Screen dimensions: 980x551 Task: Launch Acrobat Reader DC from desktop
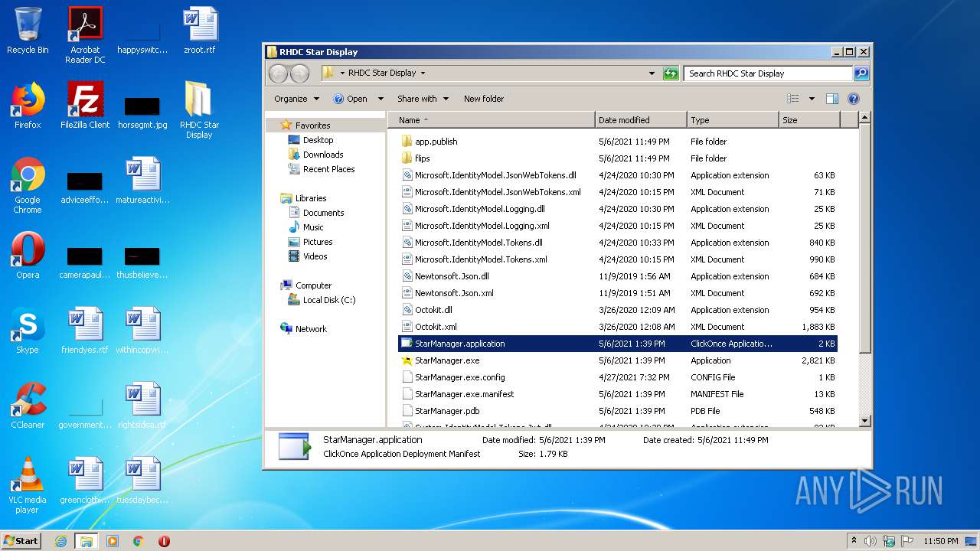point(85,34)
